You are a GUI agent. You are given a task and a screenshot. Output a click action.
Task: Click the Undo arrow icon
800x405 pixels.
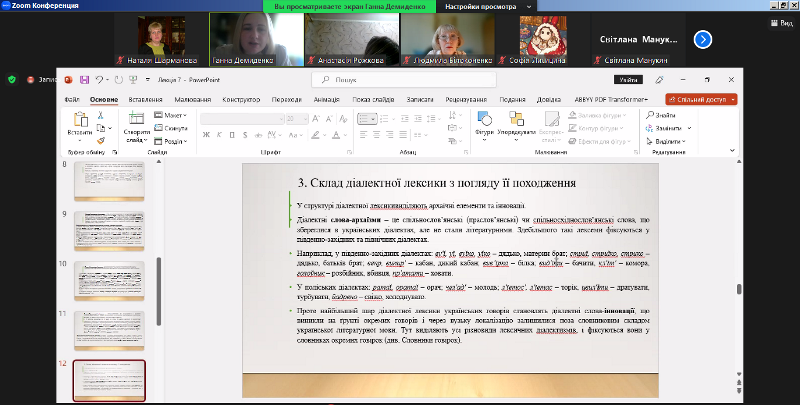click(x=98, y=80)
